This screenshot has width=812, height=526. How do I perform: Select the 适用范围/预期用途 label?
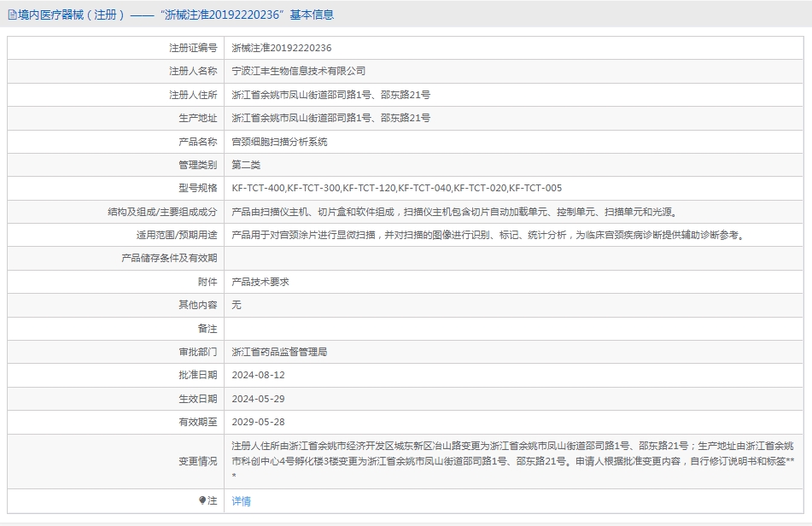[x=177, y=235]
